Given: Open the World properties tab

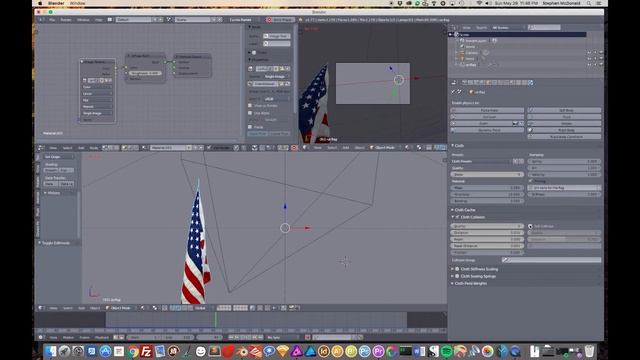Looking at the screenshot, I should click(x=482, y=82).
